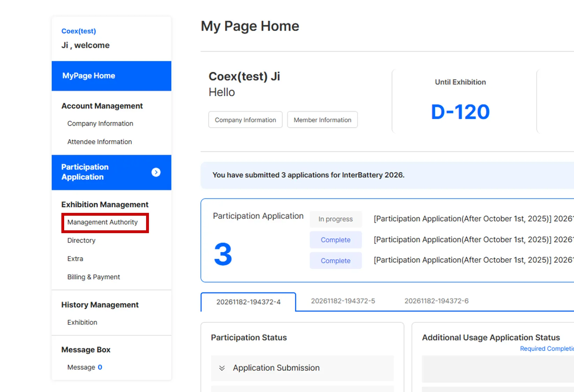
Task: Click the Company Information button
Action: tap(246, 120)
